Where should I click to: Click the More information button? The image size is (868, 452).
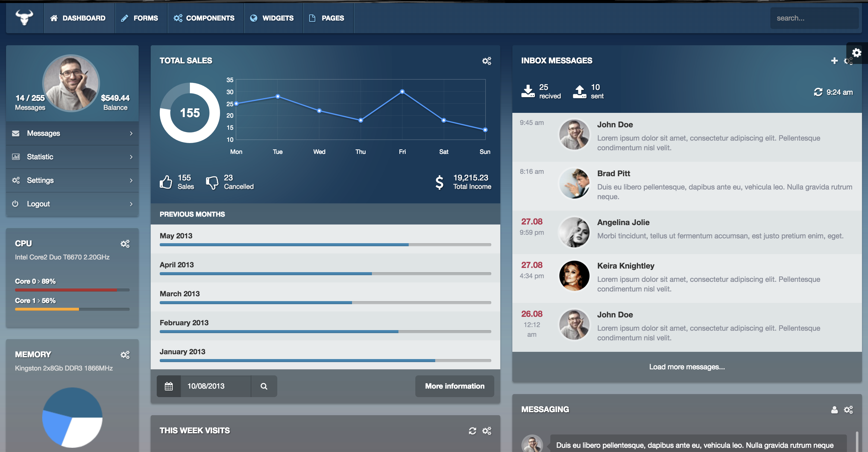pyautogui.click(x=454, y=386)
